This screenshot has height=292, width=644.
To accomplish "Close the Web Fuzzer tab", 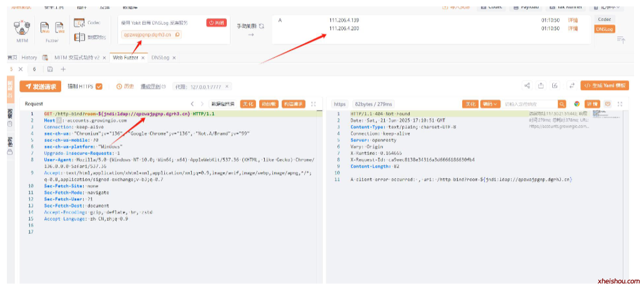I will click(143, 58).
